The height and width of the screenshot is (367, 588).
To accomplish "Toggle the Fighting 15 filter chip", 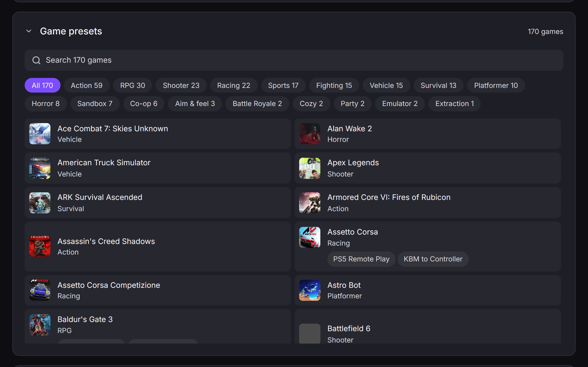I will pos(334,85).
